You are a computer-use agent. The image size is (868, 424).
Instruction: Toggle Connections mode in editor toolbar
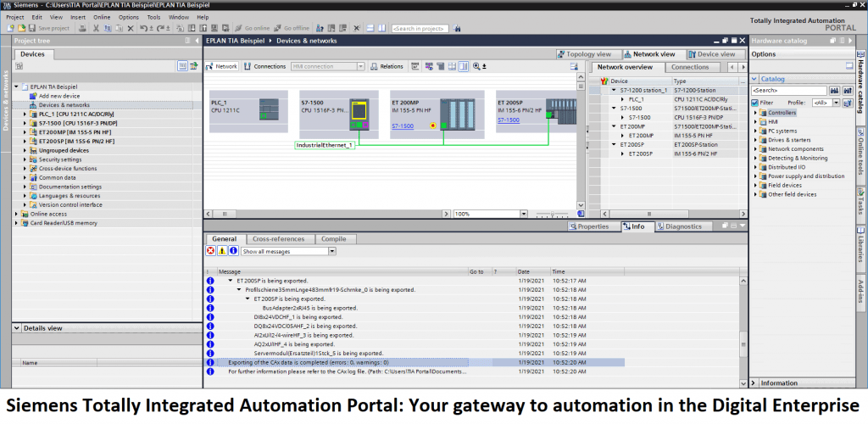264,66
